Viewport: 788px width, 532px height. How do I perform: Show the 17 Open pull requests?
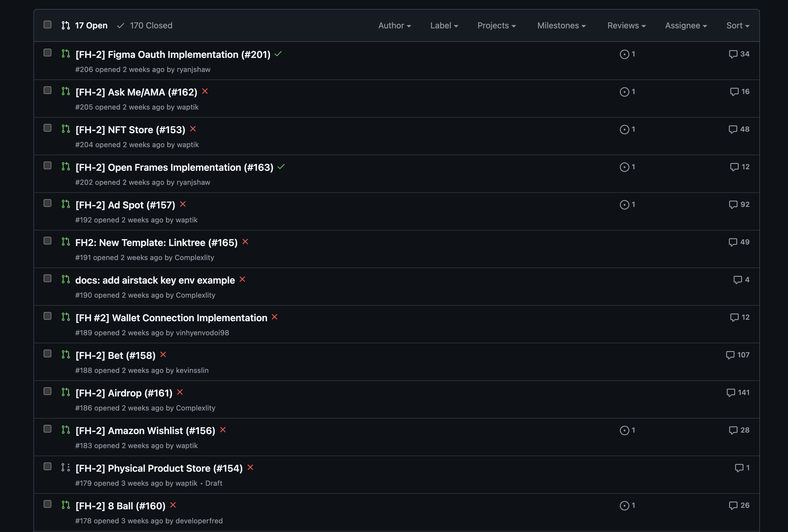pos(85,25)
